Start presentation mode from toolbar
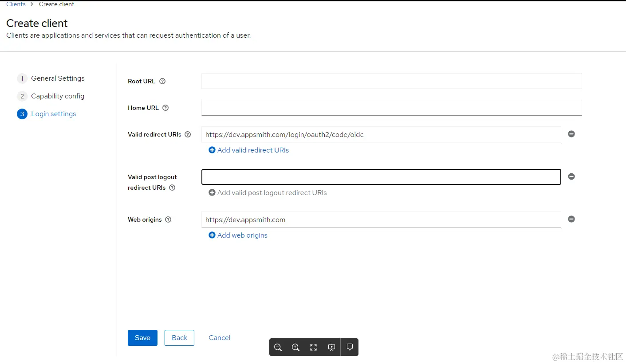This screenshot has width=626, height=364. click(x=331, y=348)
